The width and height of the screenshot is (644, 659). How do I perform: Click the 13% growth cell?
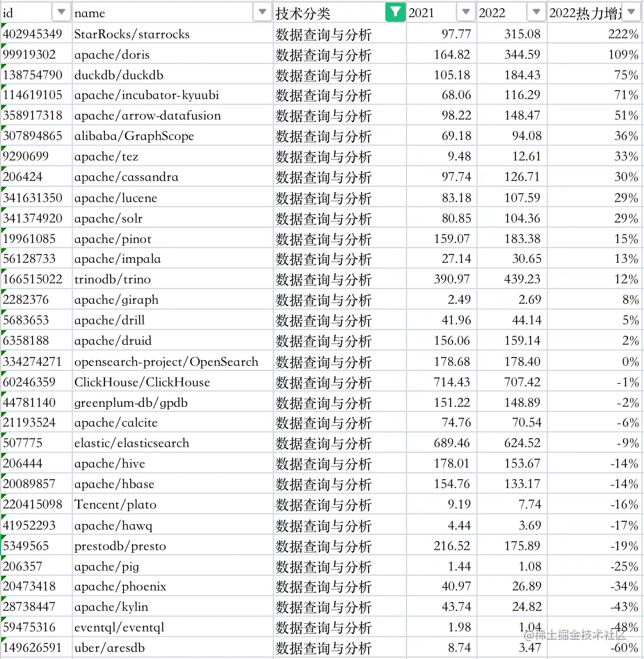click(594, 258)
